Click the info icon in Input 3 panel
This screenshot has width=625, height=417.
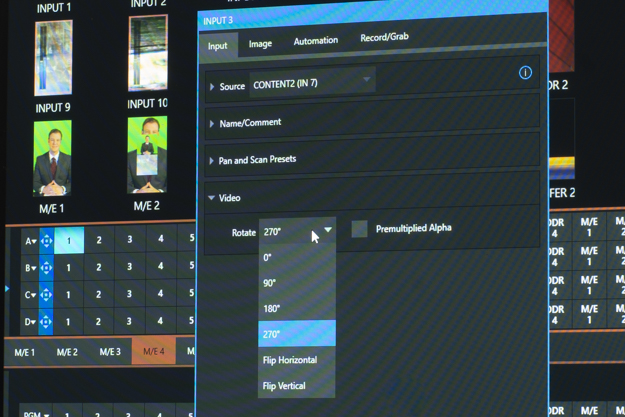point(525,73)
